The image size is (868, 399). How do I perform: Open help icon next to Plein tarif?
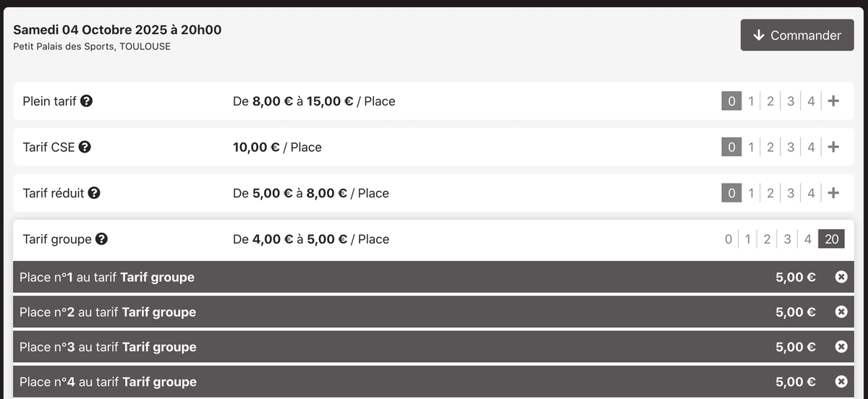tap(86, 101)
